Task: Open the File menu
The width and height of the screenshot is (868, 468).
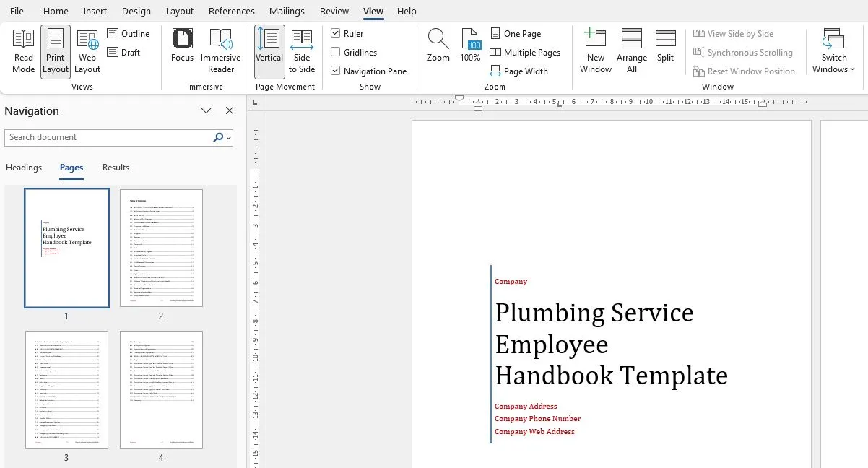Action: tap(17, 11)
